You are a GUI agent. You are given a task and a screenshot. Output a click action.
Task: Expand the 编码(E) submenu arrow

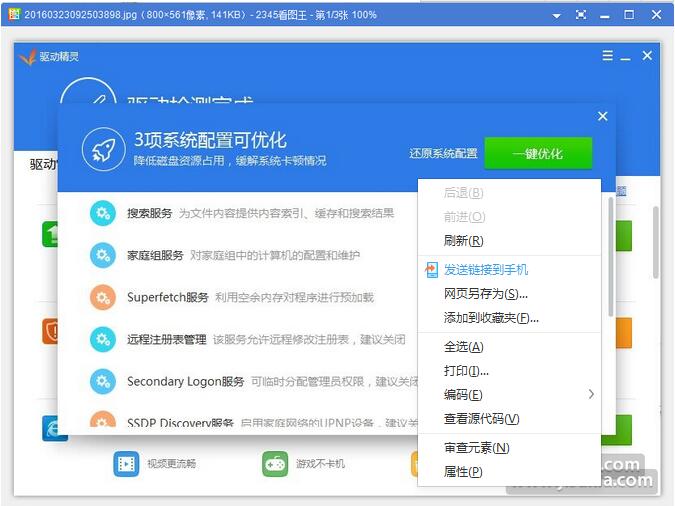coord(591,394)
